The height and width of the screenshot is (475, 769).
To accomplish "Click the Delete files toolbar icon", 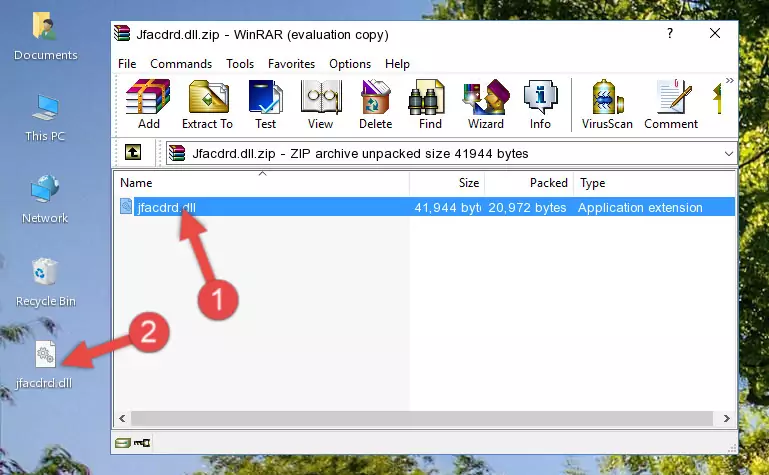I will pyautogui.click(x=376, y=104).
